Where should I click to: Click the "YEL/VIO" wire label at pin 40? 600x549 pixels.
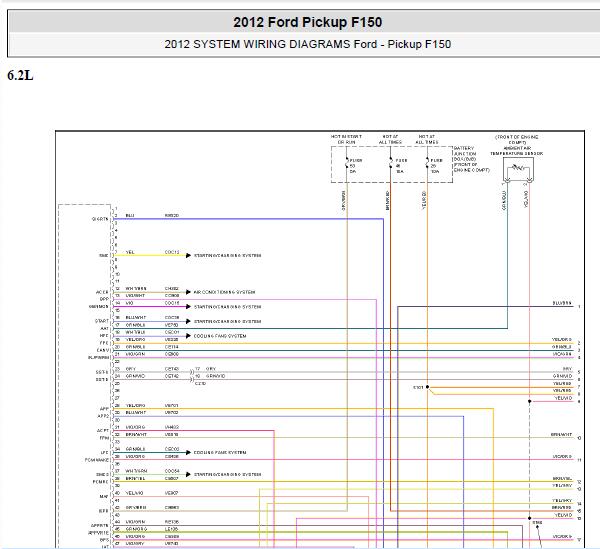coord(134,493)
